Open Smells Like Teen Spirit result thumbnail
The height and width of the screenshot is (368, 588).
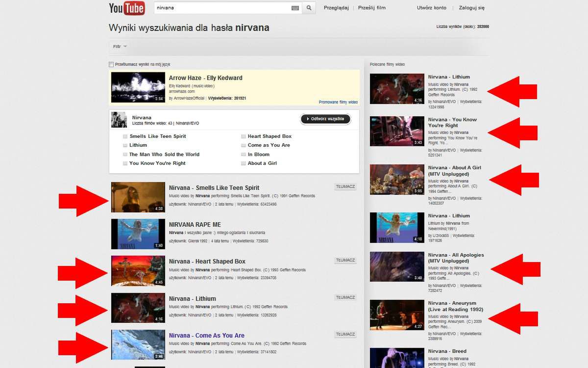coord(138,197)
